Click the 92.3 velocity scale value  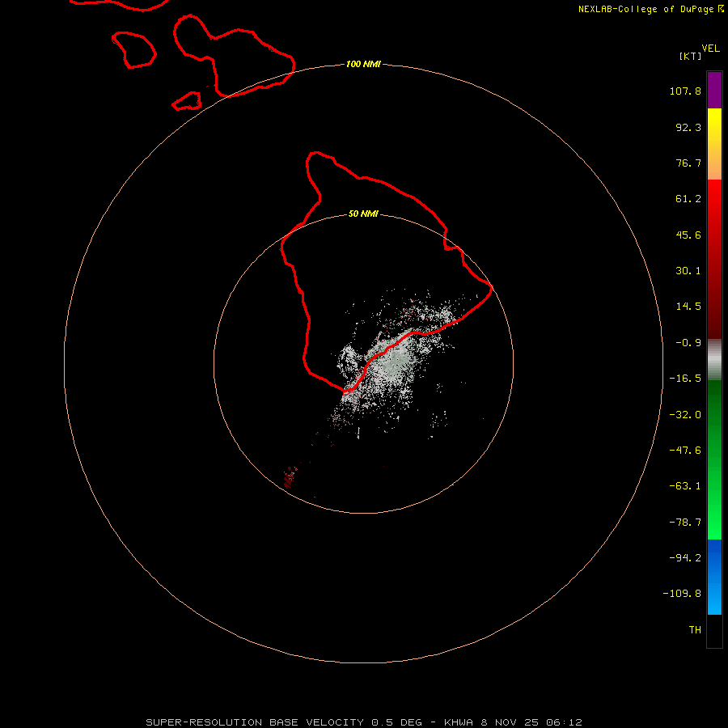[x=688, y=127]
